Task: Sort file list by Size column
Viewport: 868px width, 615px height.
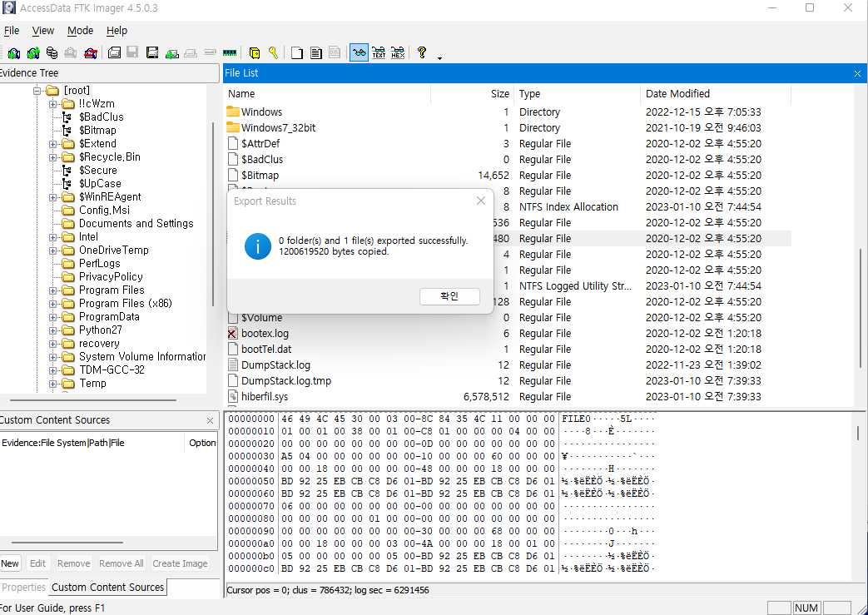Action: point(473,93)
